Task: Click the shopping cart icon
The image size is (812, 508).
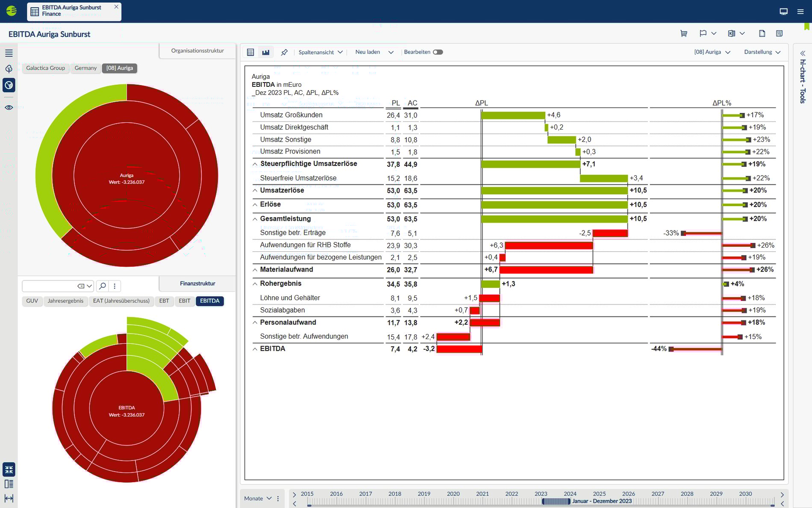Action: (683, 33)
